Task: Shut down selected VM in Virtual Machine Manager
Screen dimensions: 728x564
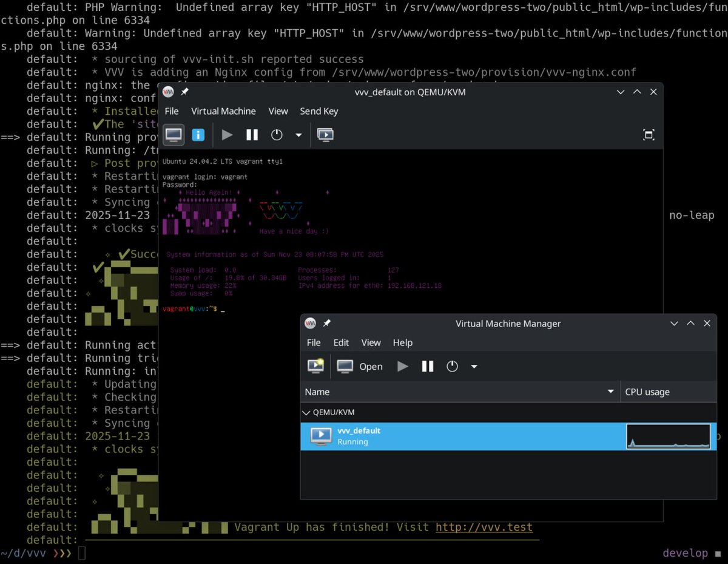Action: pos(452,366)
